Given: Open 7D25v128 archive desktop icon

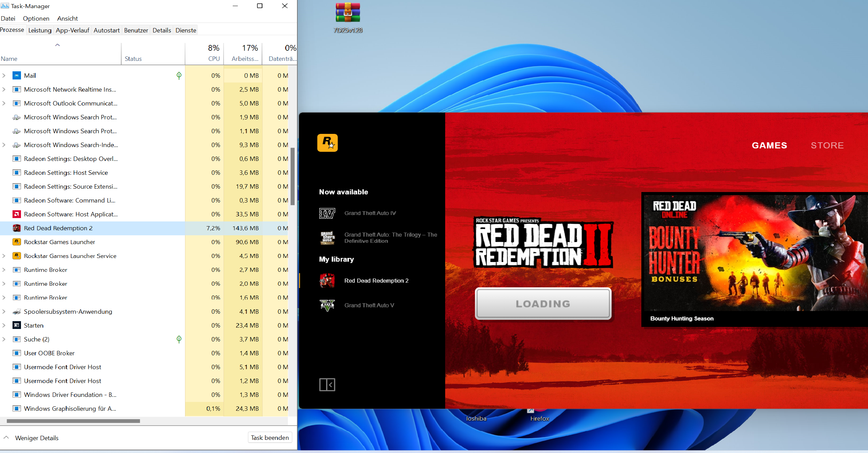Looking at the screenshot, I should coord(348,14).
